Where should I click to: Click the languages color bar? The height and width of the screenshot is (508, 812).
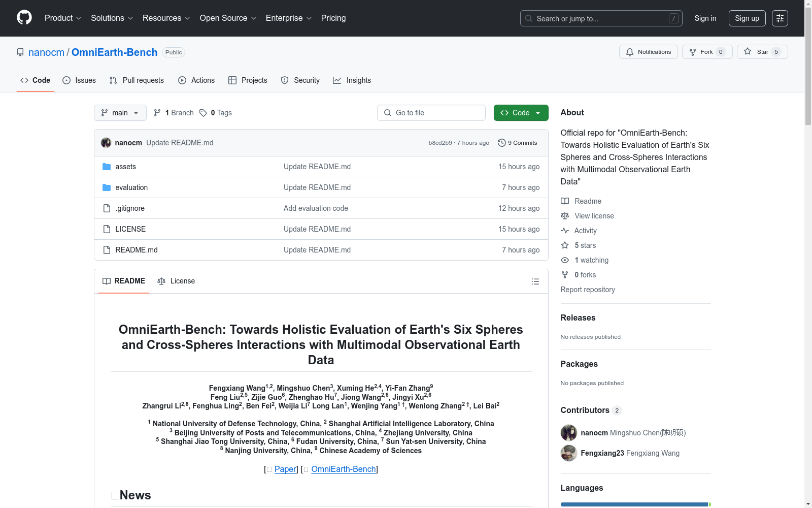click(636, 504)
